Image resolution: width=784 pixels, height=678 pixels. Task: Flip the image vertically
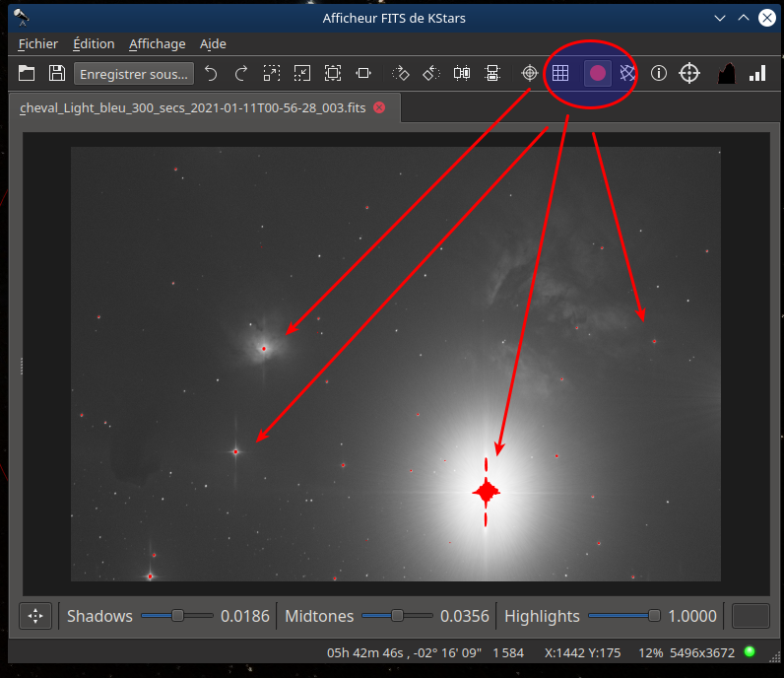[492, 74]
